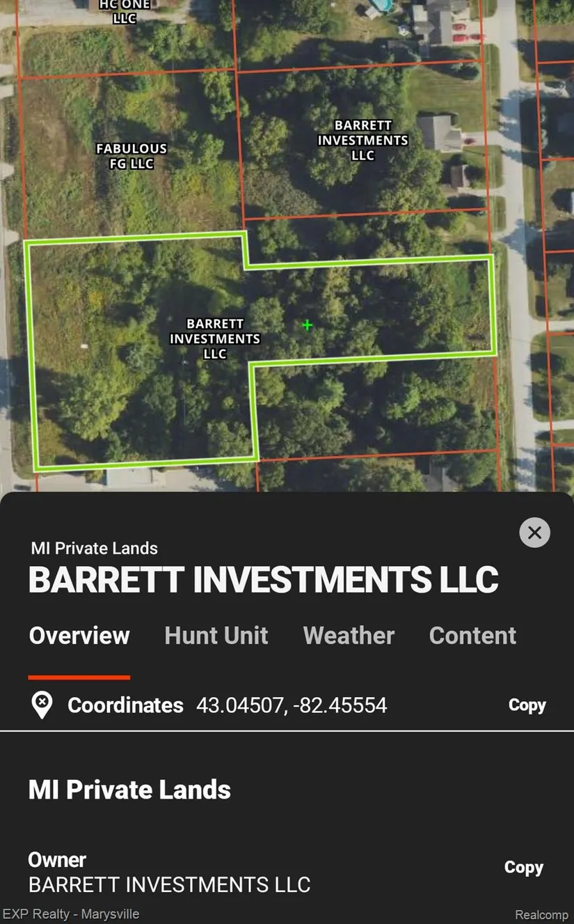
Task: Select the FABULOUS FG LLC parcel
Action: click(131, 156)
